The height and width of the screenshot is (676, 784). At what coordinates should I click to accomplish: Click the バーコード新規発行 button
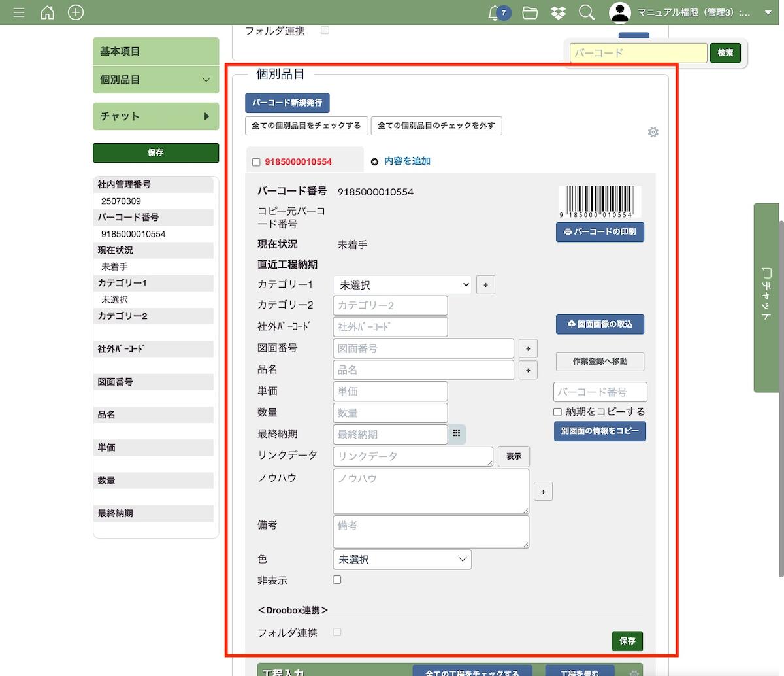[287, 103]
